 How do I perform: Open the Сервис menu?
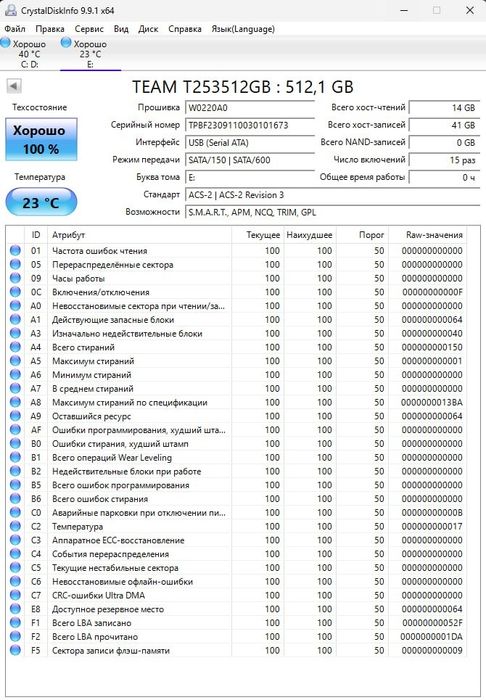point(89,29)
